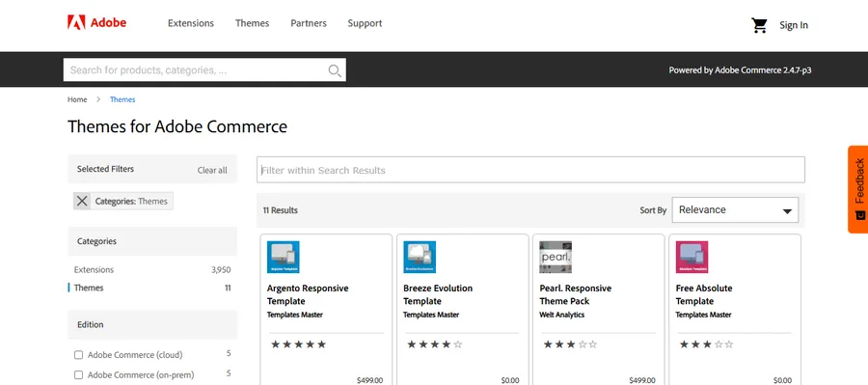
Task: Open the Support menu
Action: pyautogui.click(x=365, y=23)
